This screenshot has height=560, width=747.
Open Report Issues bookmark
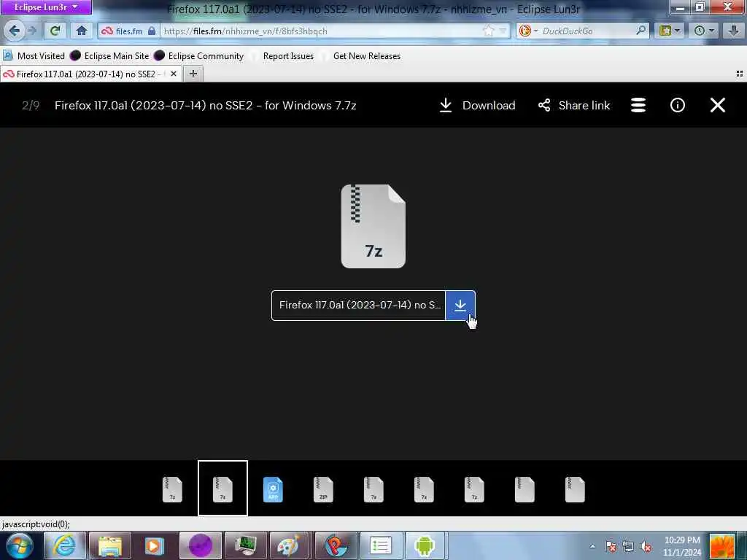pos(282,55)
